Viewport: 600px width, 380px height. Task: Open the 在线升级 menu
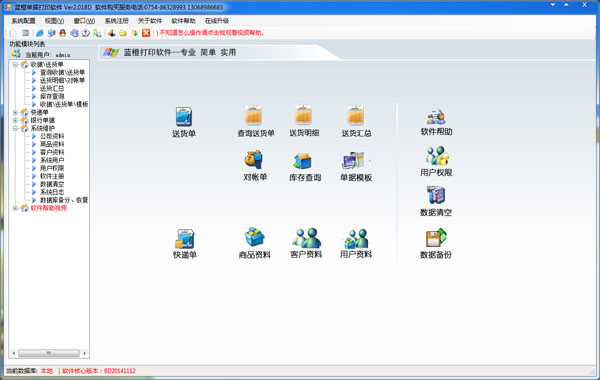[x=217, y=21]
